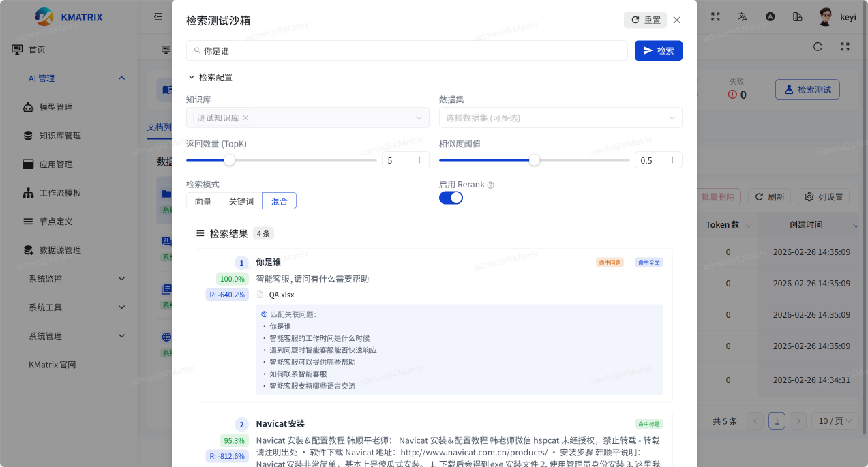
Task: Select the 关键词 retrieval mode
Action: [x=241, y=200]
